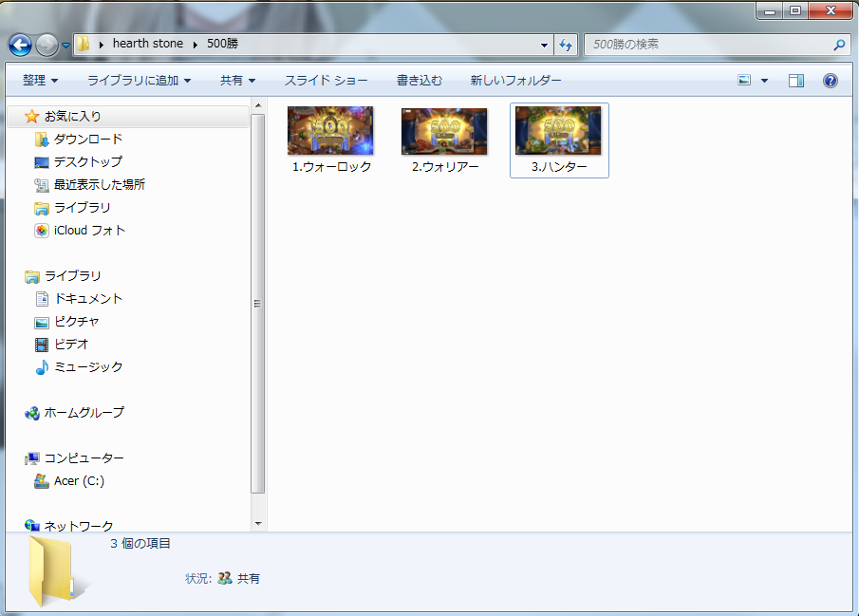Open the Acer (C:) drive
859x616 pixels.
(79, 480)
